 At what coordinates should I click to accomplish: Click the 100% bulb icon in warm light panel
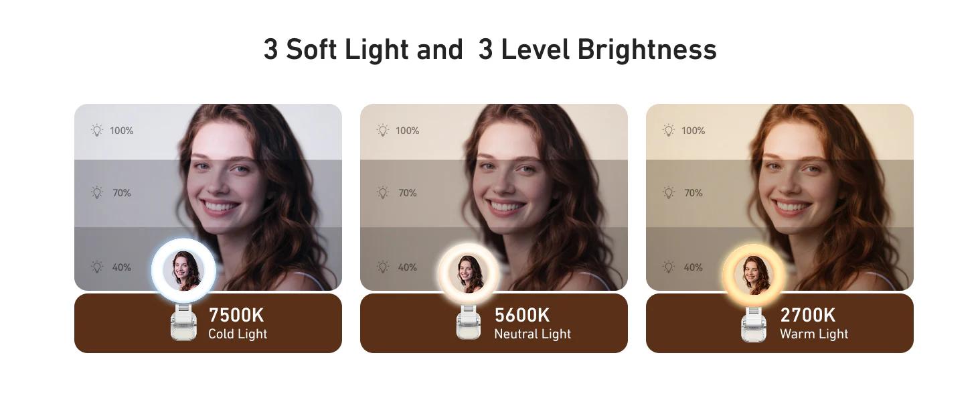click(x=669, y=131)
